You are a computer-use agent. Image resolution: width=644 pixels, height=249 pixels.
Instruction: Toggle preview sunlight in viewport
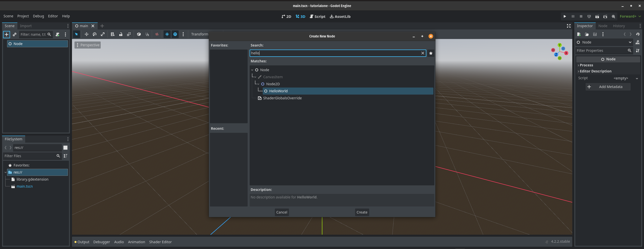[167, 34]
